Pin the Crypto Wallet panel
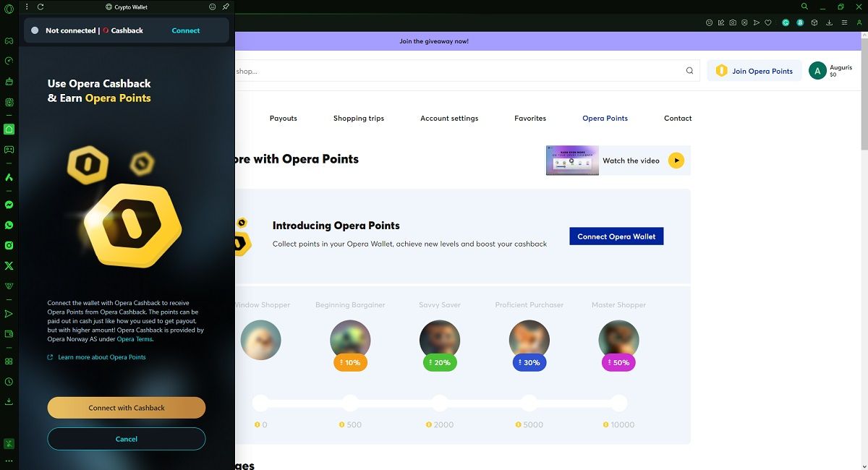The height and width of the screenshot is (470, 868). pyautogui.click(x=226, y=7)
